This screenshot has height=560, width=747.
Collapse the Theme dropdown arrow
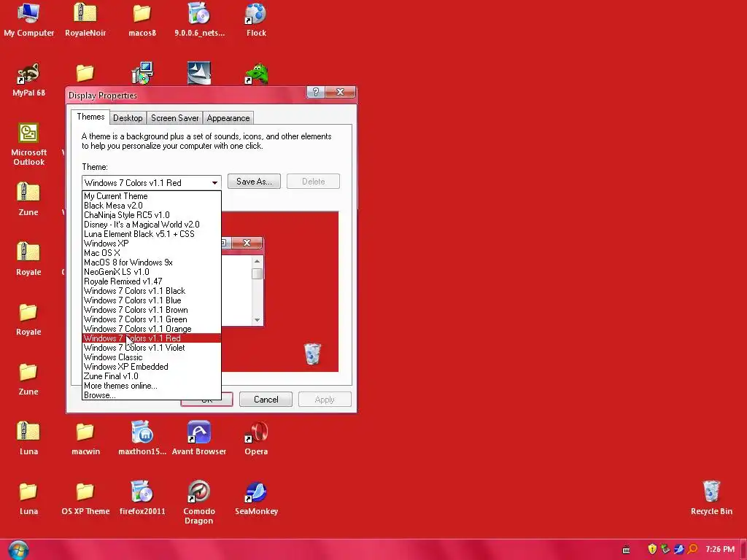pos(215,183)
